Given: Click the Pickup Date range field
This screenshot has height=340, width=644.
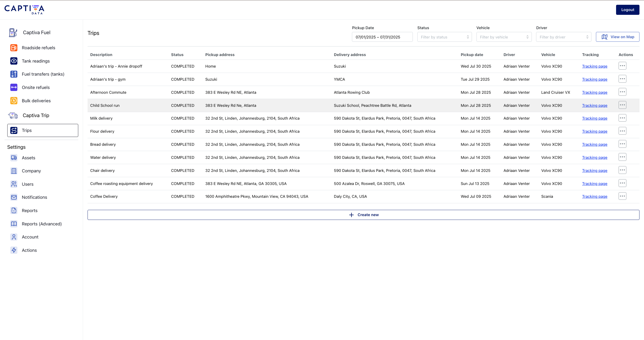Looking at the screenshot, I should [x=382, y=37].
